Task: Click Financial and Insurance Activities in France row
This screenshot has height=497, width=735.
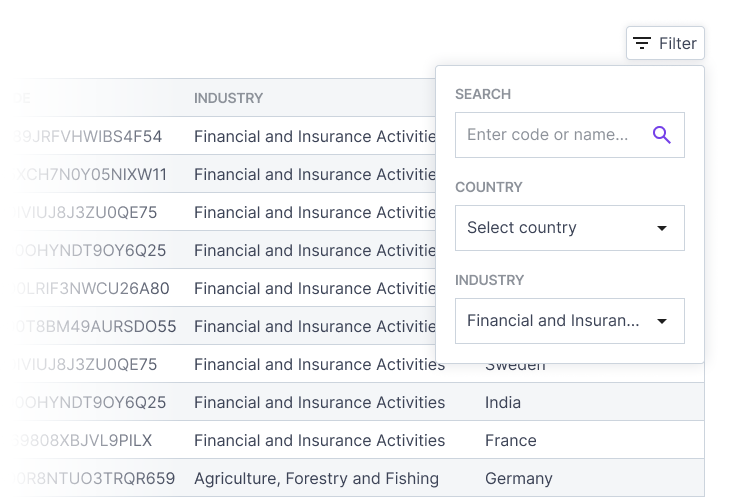Action: [320, 440]
